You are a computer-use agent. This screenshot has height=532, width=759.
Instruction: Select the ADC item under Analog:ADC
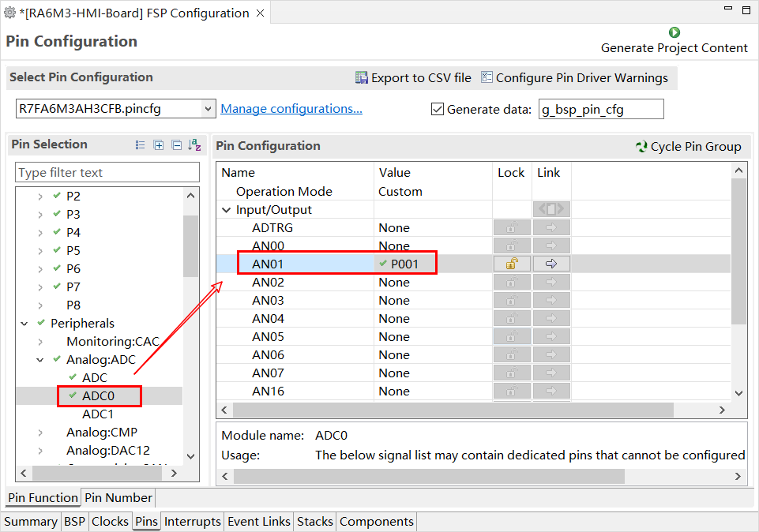pos(95,378)
